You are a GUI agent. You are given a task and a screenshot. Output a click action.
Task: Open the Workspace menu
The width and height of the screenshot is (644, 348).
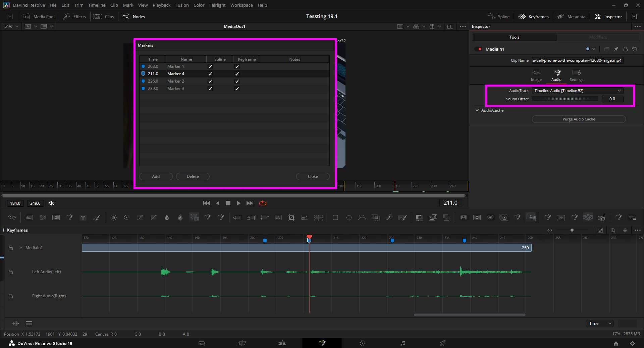[x=241, y=5]
